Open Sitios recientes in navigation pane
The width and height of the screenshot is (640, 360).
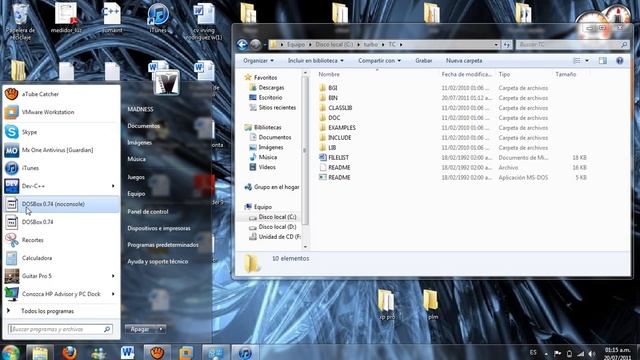(x=277, y=108)
